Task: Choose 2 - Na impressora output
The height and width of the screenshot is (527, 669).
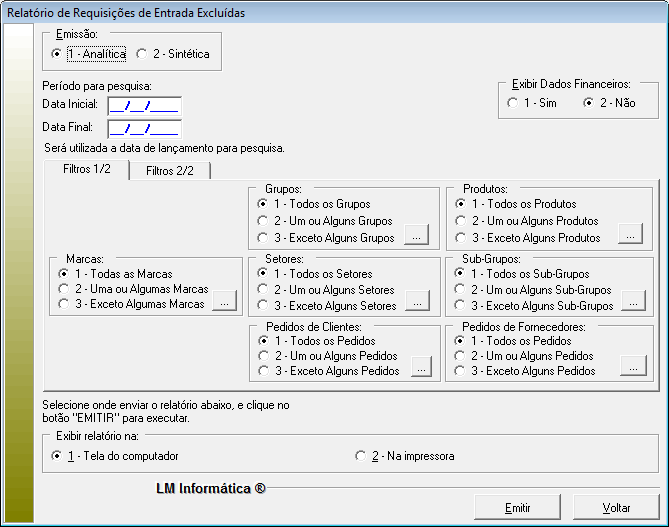Action: tap(361, 456)
